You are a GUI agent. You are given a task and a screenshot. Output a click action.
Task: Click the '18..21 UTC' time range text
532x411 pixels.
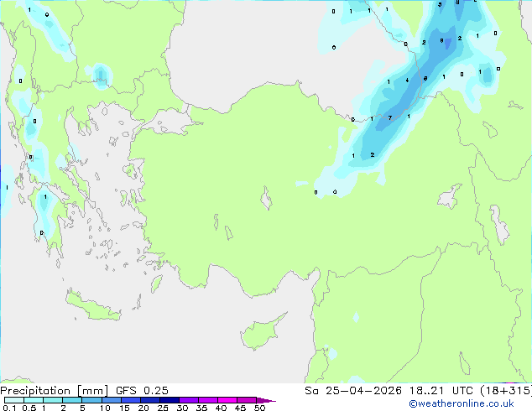click(x=441, y=391)
